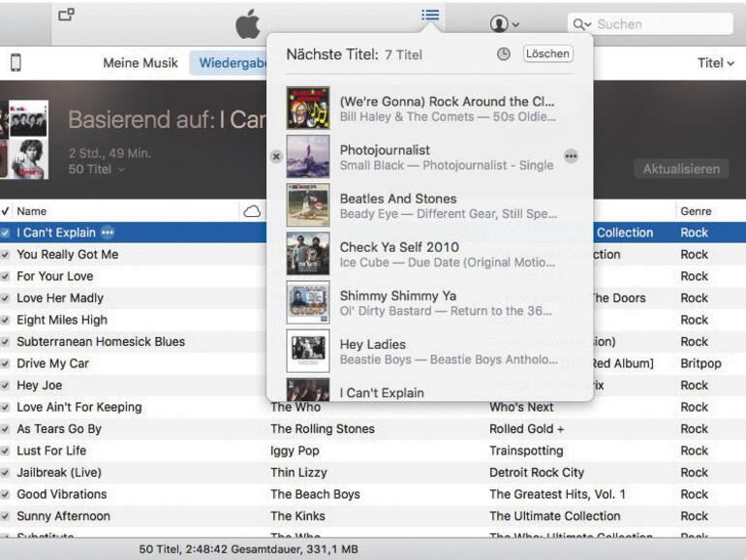Uncheck the I Can't Explain checkbox
The image size is (746, 560).
tap(5, 233)
